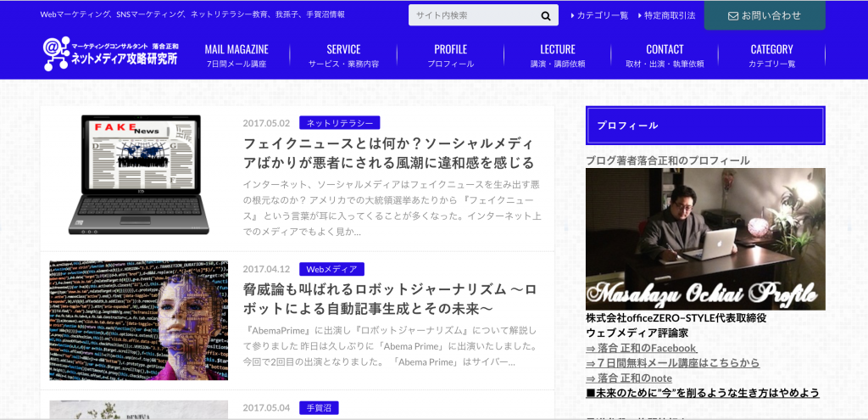The image size is (868, 420).
Task: Click the fake news article excerpt text
Action: click(x=392, y=208)
